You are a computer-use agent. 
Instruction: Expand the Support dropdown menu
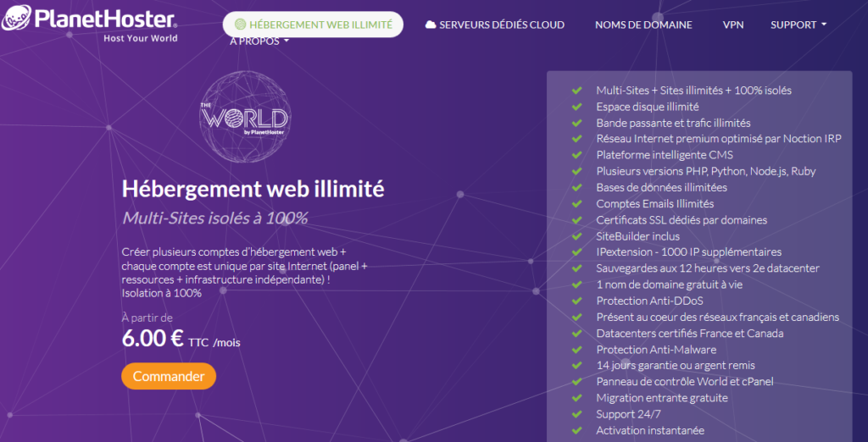tap(798, 25)
